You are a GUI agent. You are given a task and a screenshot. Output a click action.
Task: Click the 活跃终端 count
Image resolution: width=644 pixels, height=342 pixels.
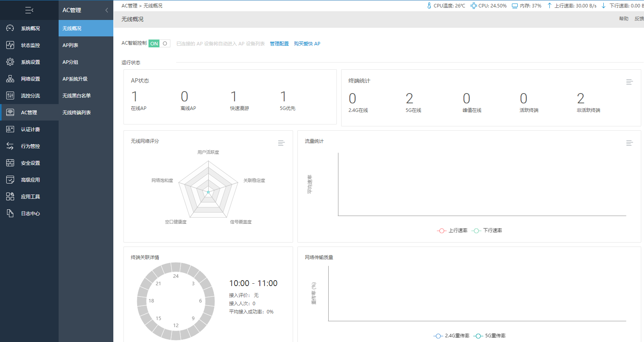click(524, 98)
